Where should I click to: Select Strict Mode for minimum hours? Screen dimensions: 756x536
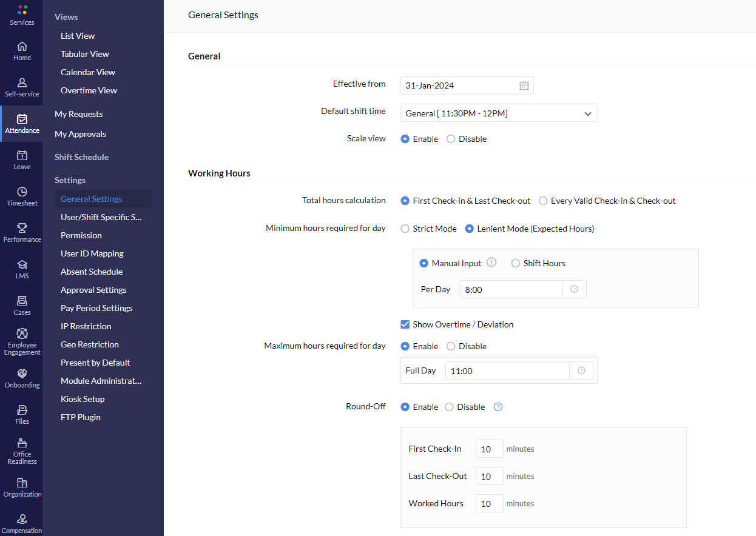pos(405,229)
